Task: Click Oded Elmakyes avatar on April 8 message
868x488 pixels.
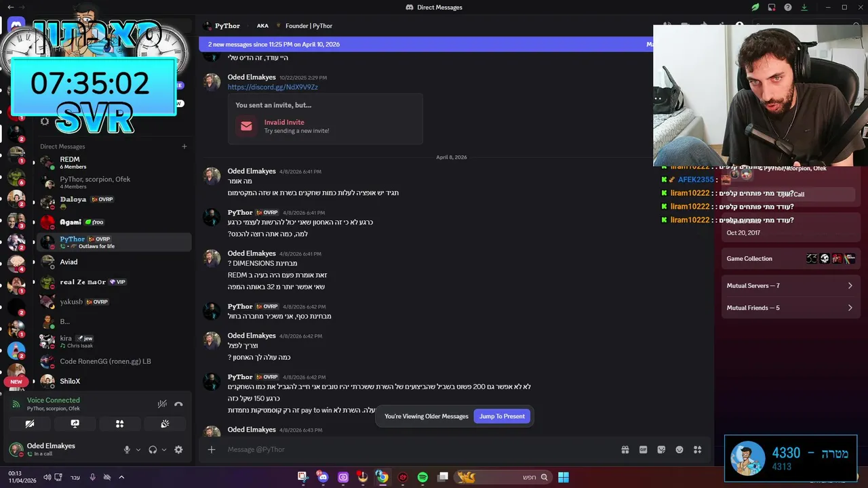Action: click(x=212, y=176)
